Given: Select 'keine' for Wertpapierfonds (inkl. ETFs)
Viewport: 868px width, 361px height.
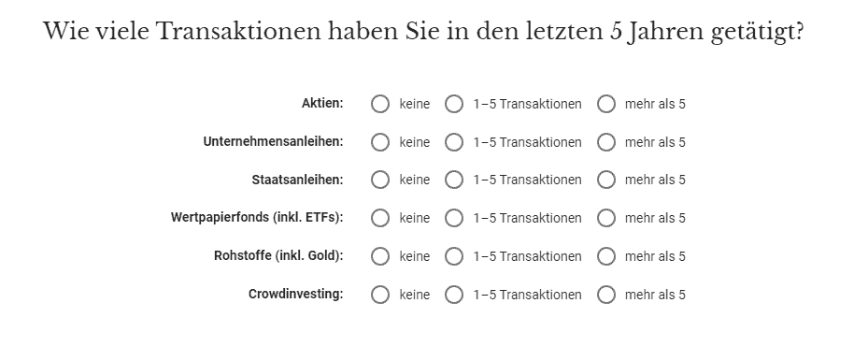Looking at the screenshot, I should tap(380, 218).
